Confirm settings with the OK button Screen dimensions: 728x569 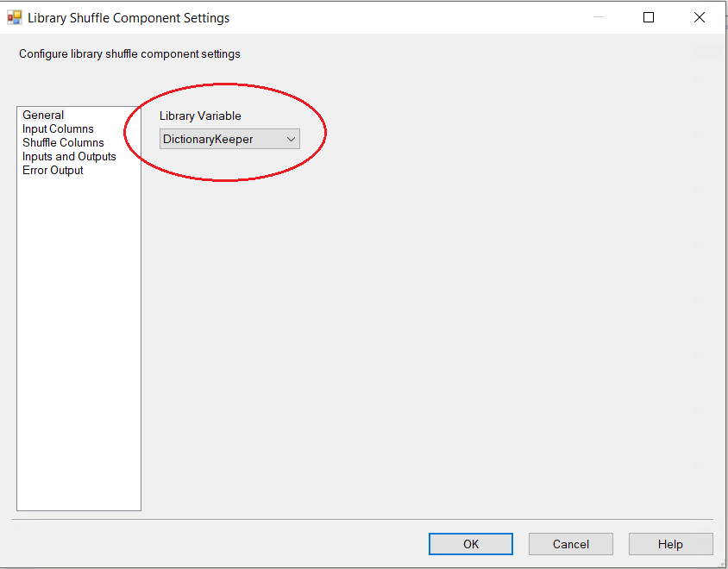click(471, 544)
